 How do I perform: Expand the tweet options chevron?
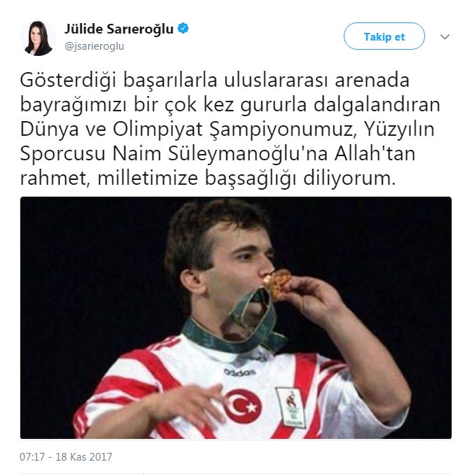(x=445, y=36)
